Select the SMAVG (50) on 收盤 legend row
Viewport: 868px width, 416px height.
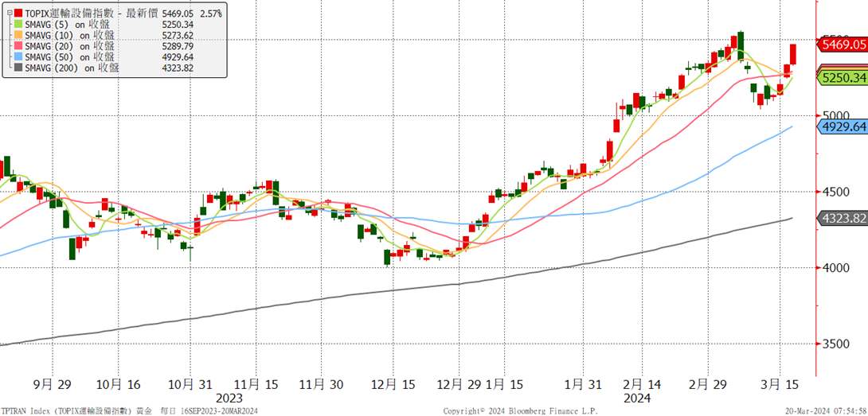69,57
